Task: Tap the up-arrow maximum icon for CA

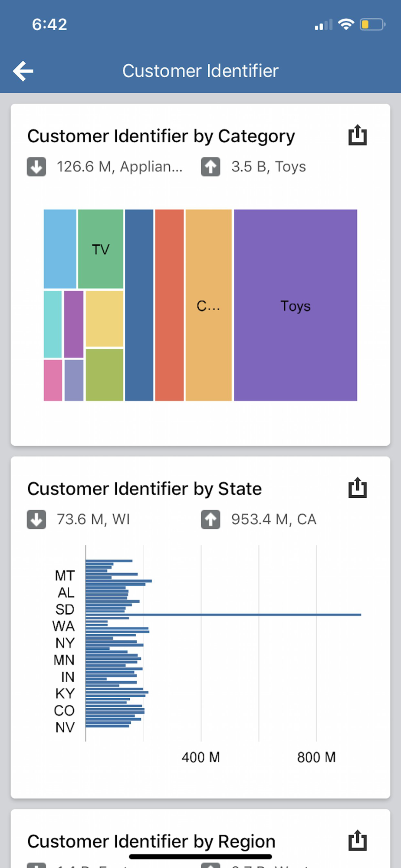Action: click(x=210, y=519)
